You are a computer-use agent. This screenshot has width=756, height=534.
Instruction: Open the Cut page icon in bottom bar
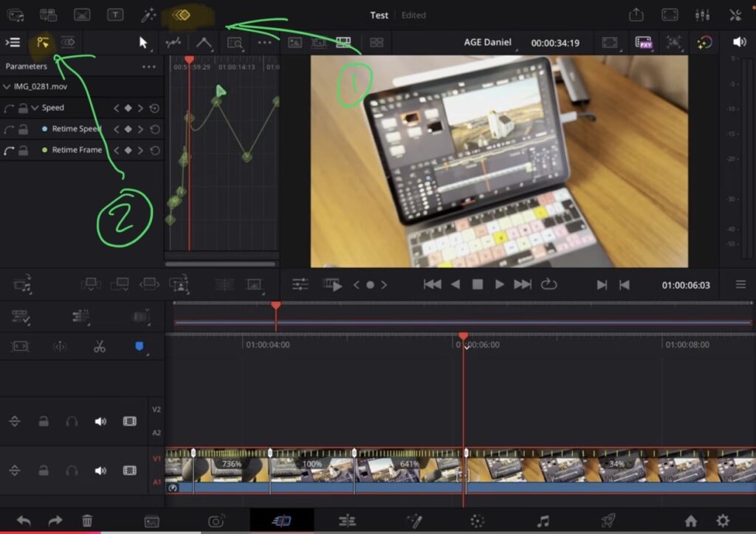281,521
